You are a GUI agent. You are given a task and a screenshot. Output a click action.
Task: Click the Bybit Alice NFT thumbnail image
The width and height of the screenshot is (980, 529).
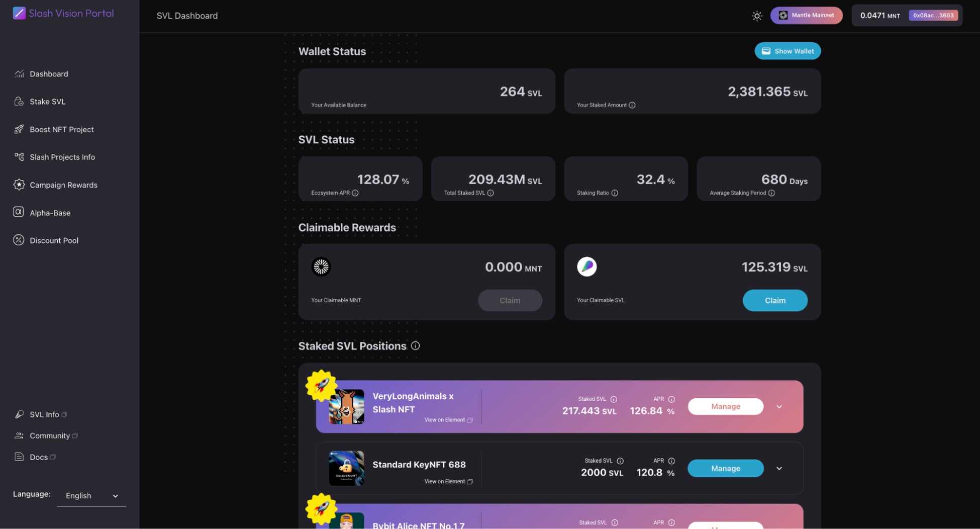[x=346, y=520]
